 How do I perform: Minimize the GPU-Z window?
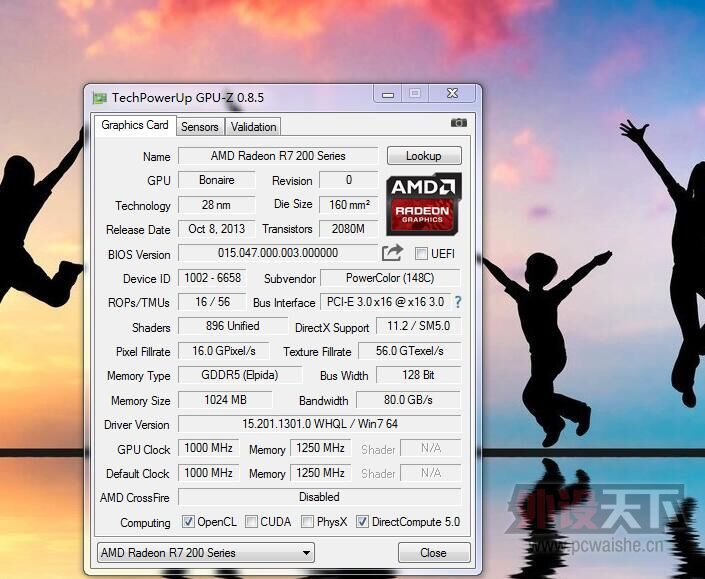[x=388, y=94]
